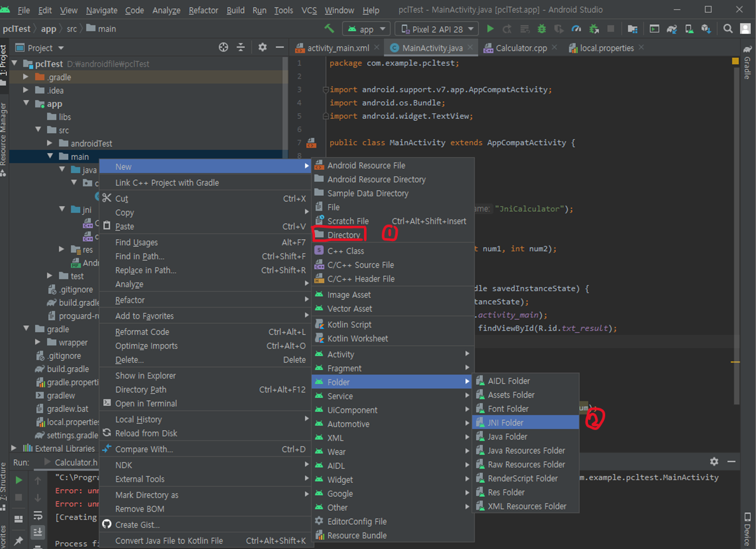
Task: Select Assets Folder in Folder submenu
Action: tap(525, 395)
